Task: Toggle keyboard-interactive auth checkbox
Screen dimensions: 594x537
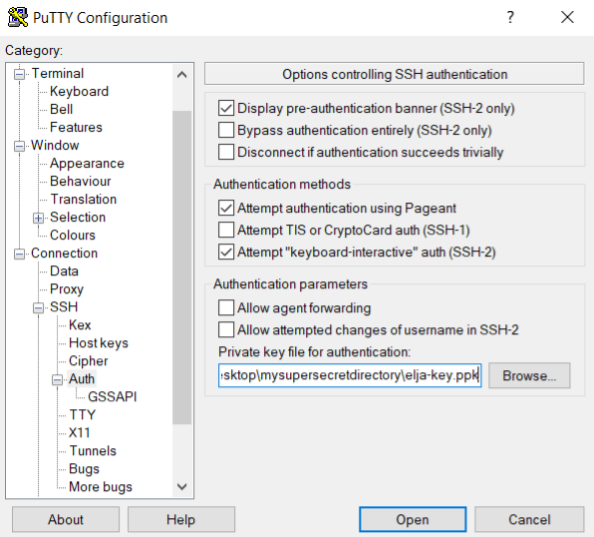Action: click(226, 252)
